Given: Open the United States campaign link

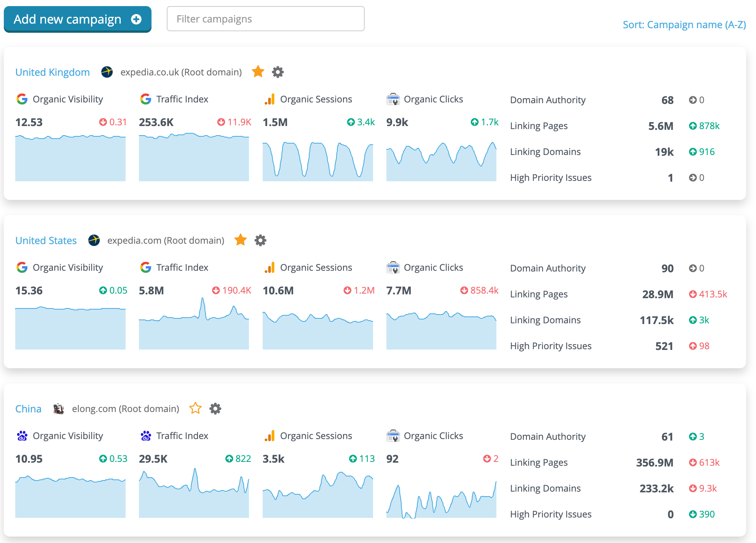Looking at the screenshot, I should [x=46, y=240].
